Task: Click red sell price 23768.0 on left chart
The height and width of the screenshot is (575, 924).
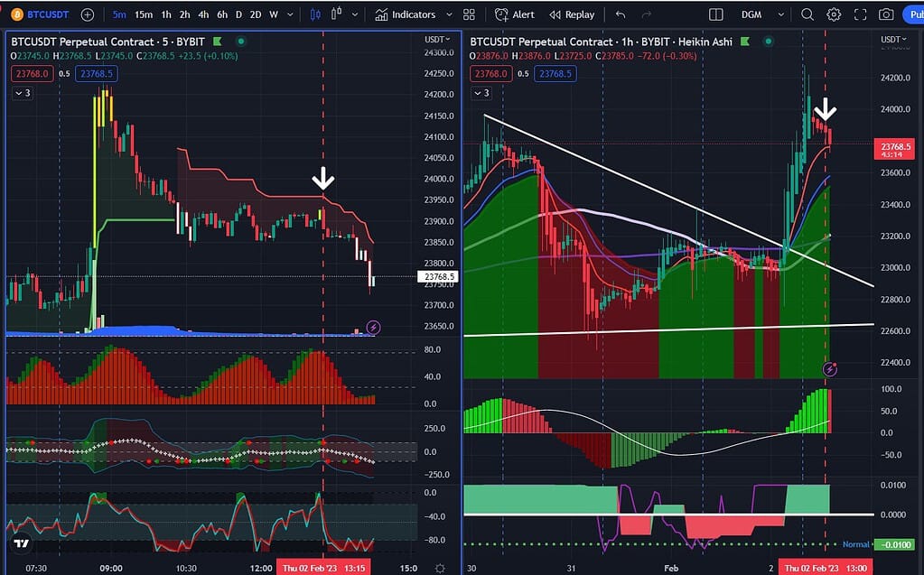Action: coord(32,74)
